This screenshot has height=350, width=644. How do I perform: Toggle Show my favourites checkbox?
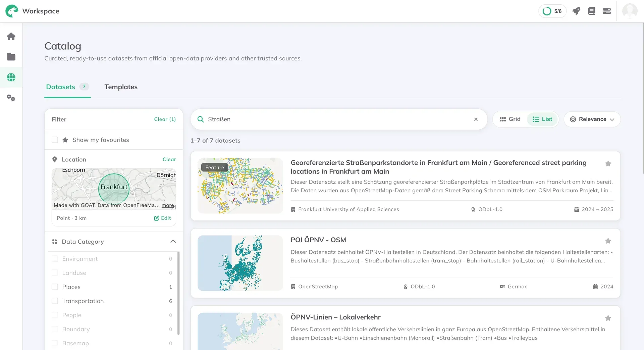click(55, 140)
